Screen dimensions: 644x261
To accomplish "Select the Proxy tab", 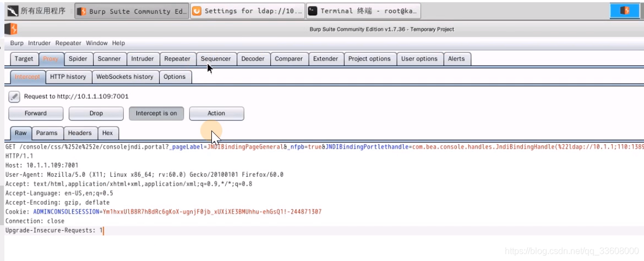I will pos(51,59).
